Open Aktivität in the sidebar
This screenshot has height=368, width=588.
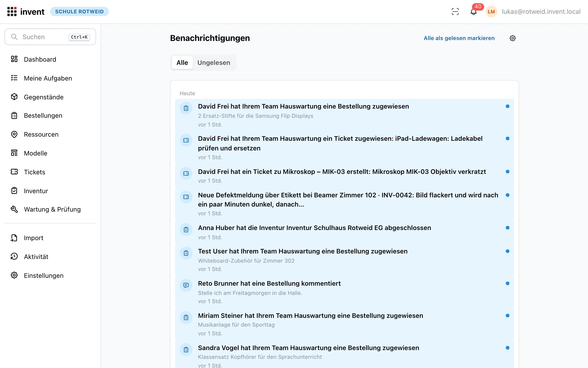[x=50, y=256]
